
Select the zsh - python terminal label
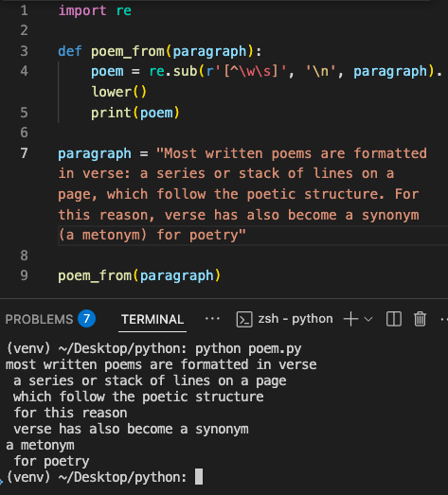coord(296,319)
